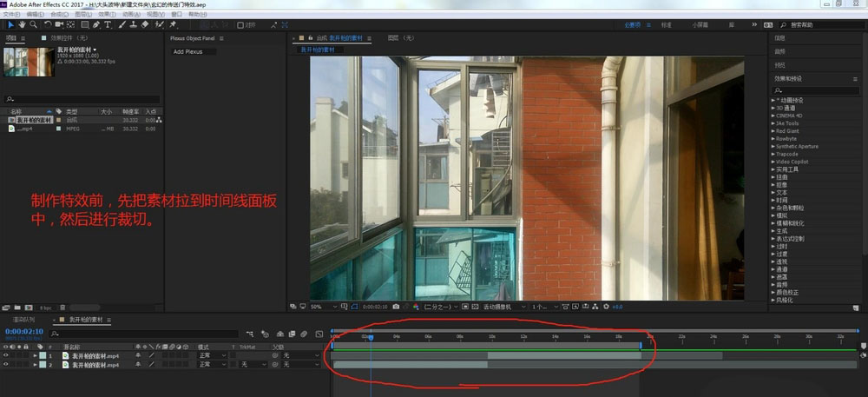Click the 0:00:02:10 timecode in timeline
Viewport: 868px width, 397px height.
click(x=24, y=331)
